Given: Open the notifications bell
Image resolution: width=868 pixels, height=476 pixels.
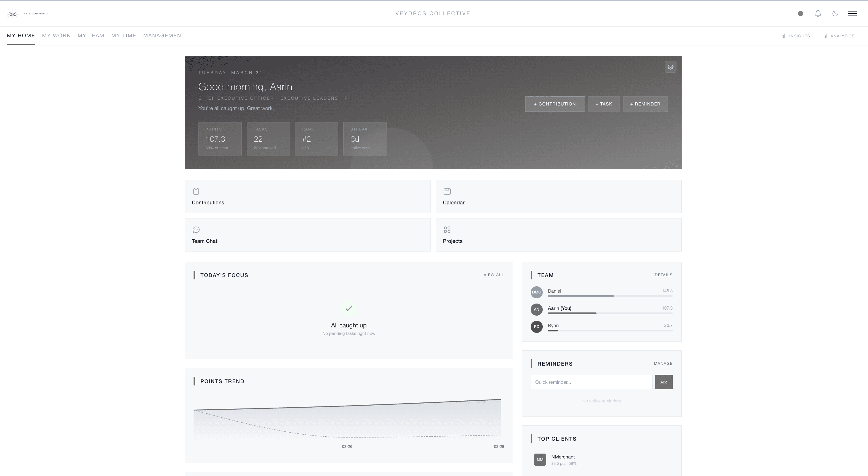Looking at the screenshot, I should click(x=818, y=14).
